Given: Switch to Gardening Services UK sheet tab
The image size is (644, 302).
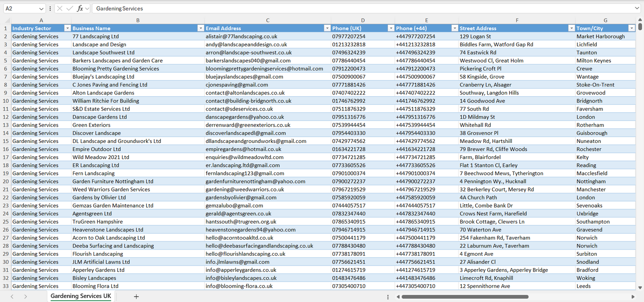Looking at the screenshot, I should [81, 296].
